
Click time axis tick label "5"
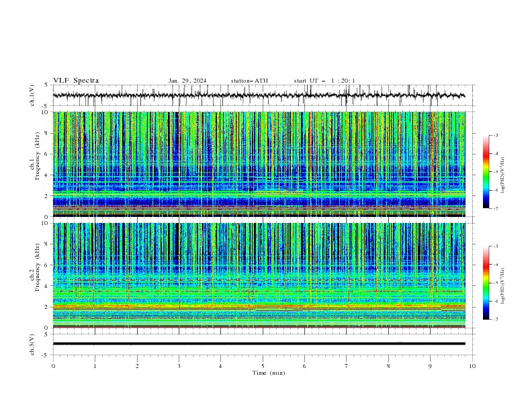(x=263, y=366)
